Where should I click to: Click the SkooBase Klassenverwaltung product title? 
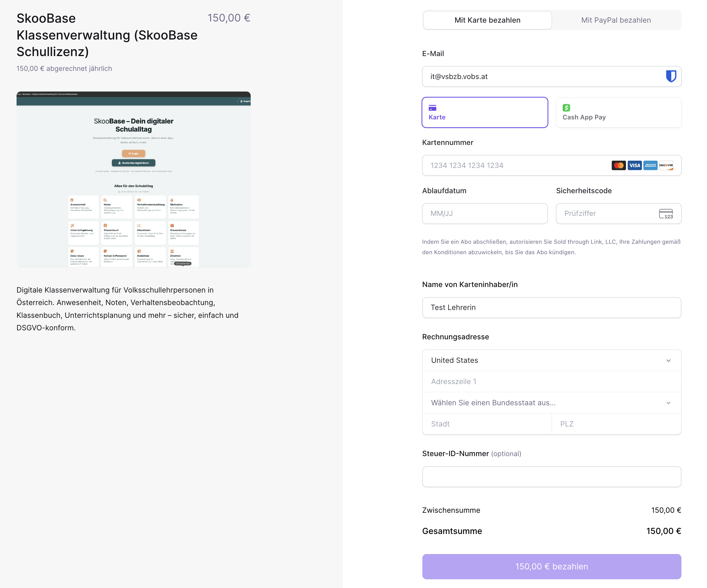click(107, 35)
